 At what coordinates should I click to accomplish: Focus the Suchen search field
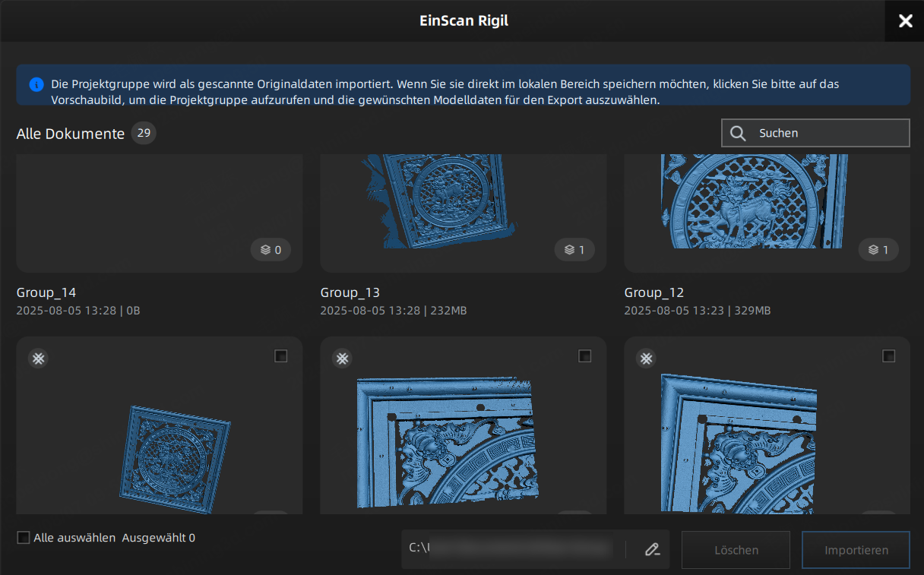(x=828, y=133)
